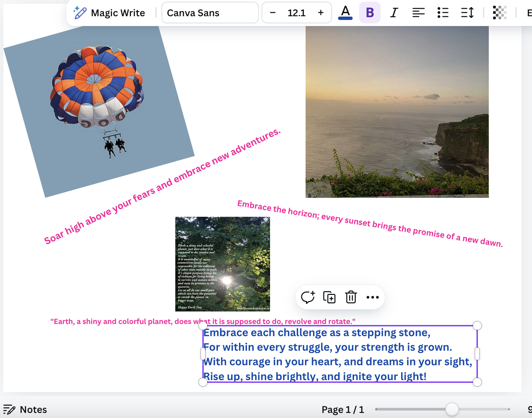
Task: Select the parasail image
Action: 99,110
